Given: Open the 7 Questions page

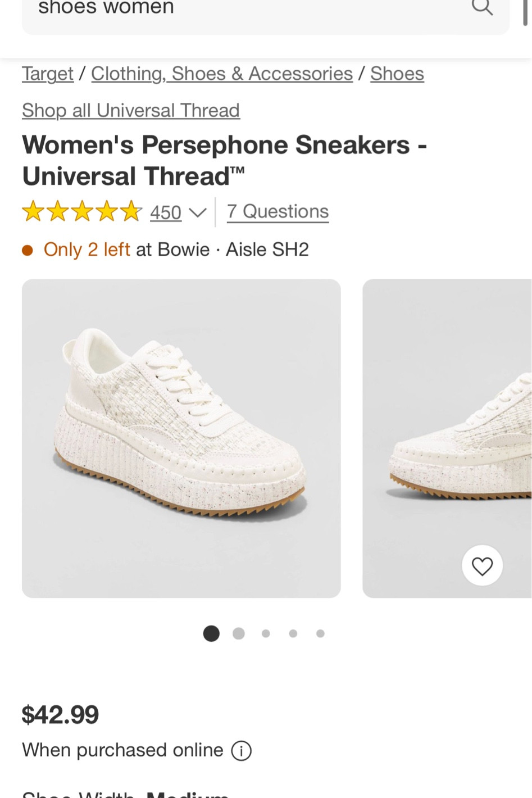Looking at the screenshot, I should click(x=278, y=211).
